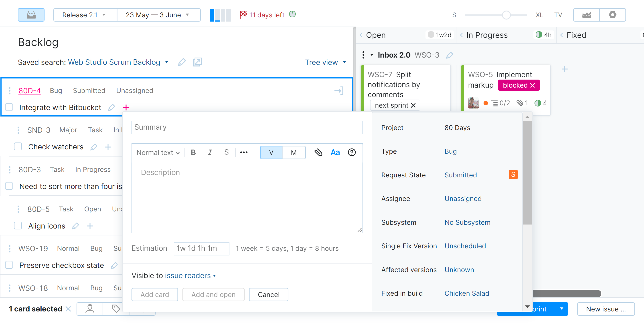Click the attach file paperclip icon
Image resolution: width=644 pixels, height=327 pixels.
[318, 152]
